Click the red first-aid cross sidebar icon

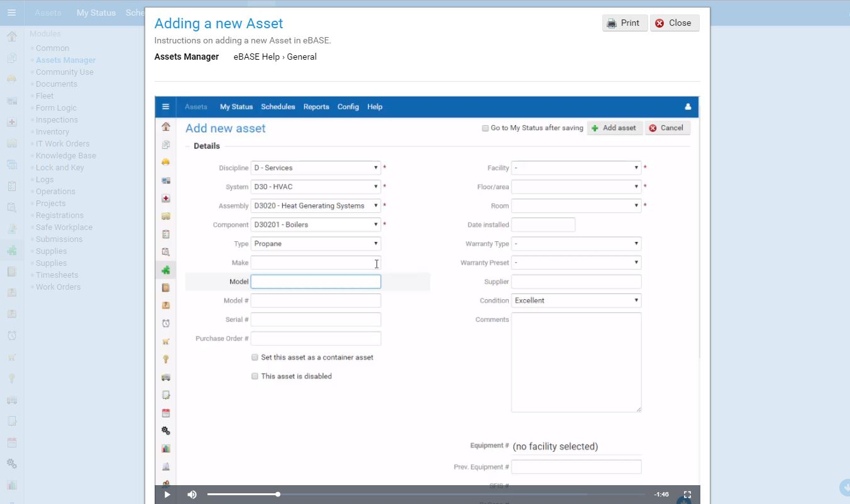click(x=165, y=198)
